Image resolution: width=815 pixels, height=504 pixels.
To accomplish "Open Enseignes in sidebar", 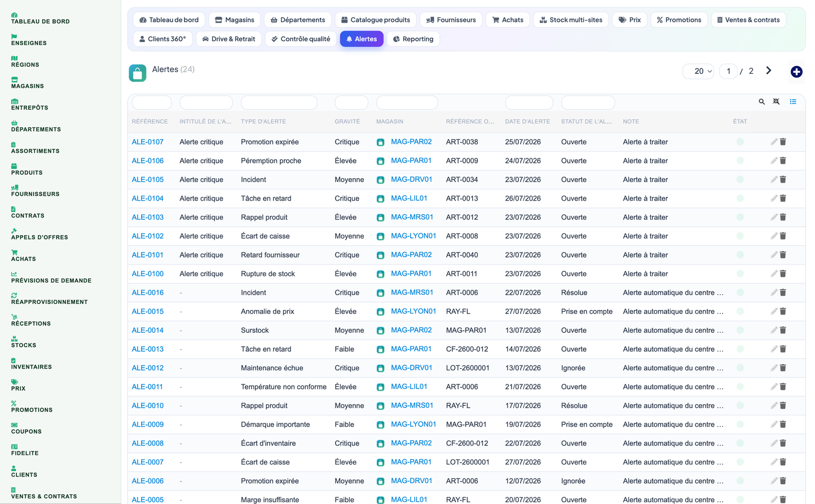I will tap(29, 40).
